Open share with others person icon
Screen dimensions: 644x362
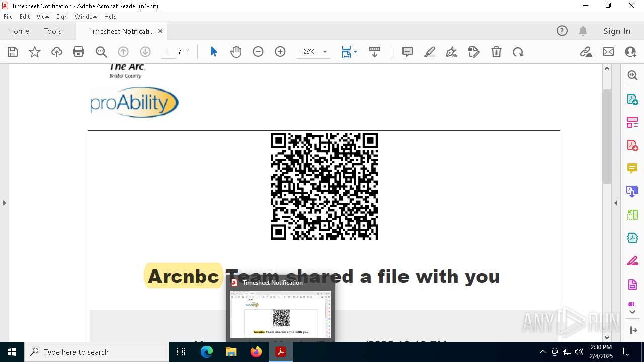(630, 52)
